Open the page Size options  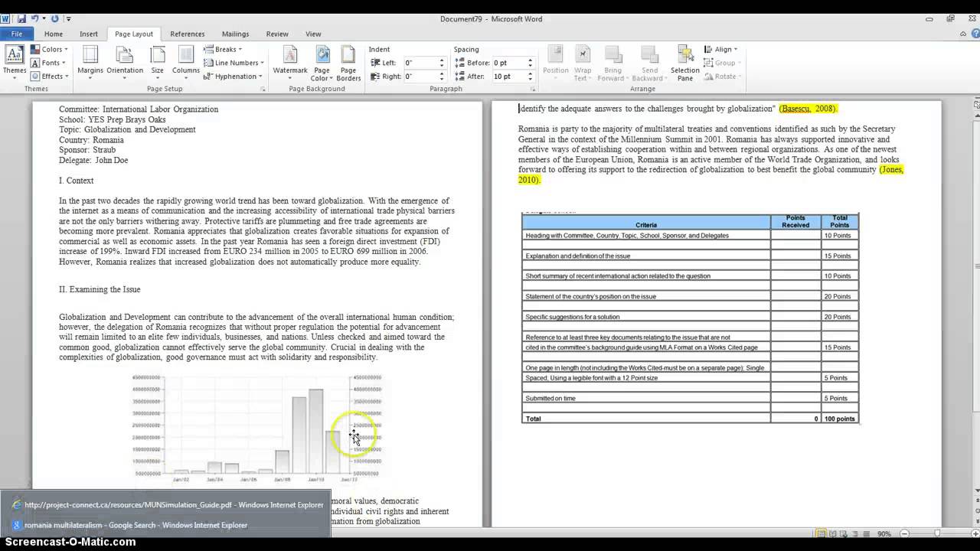[x=157, y=61]
